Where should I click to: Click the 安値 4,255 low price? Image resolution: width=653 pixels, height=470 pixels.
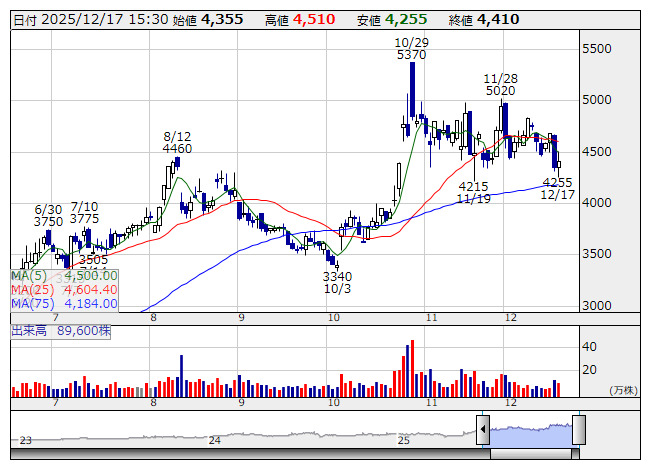(x=392, y=20)
